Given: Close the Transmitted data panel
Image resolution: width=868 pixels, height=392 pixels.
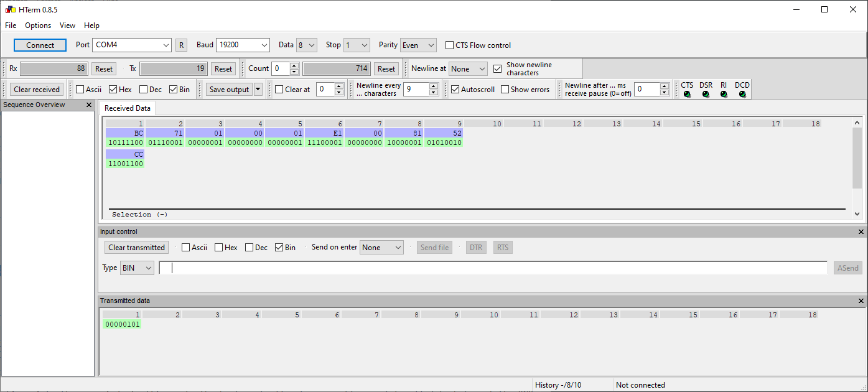Looking at the screenshot, I should (x=861, y=301).
